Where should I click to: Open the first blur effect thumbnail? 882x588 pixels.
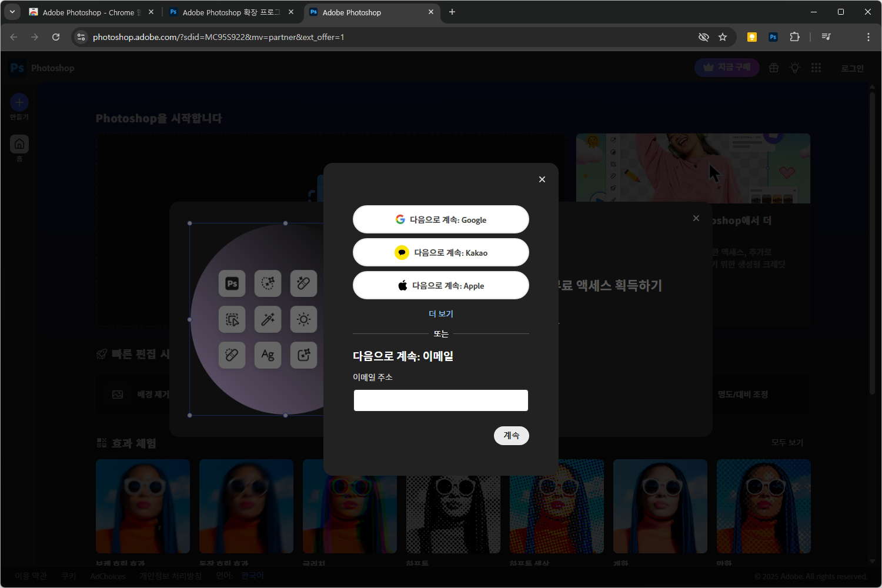pyautogui.click(x=143, y=506)
